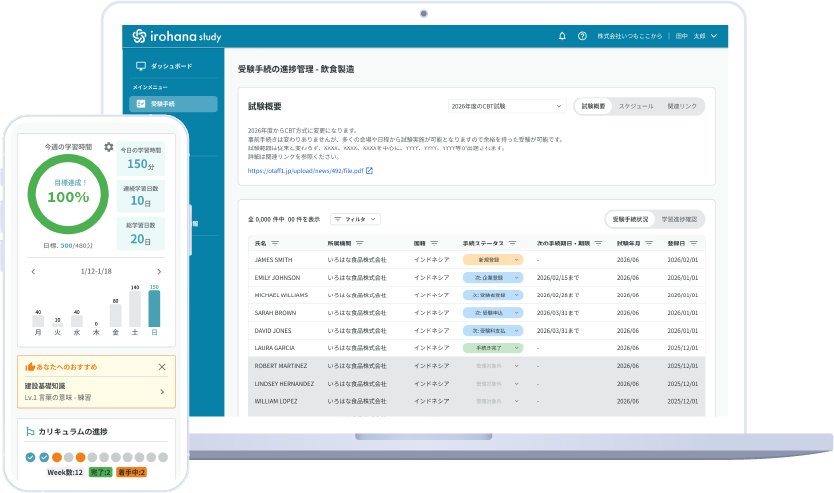Select the 受験手続状況 view toggle
This screenshot has width=834, height=493.
coord(630,219)
